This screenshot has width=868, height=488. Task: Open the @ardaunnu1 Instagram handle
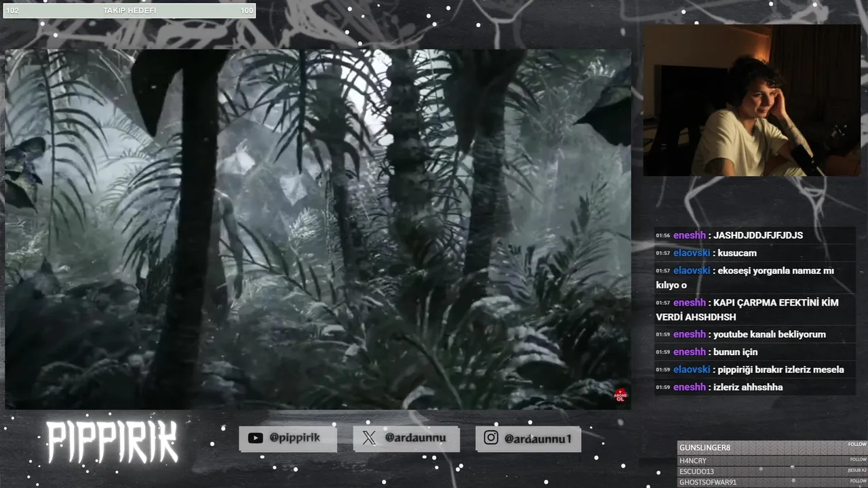pyautogui.click(x=538, y=439)
